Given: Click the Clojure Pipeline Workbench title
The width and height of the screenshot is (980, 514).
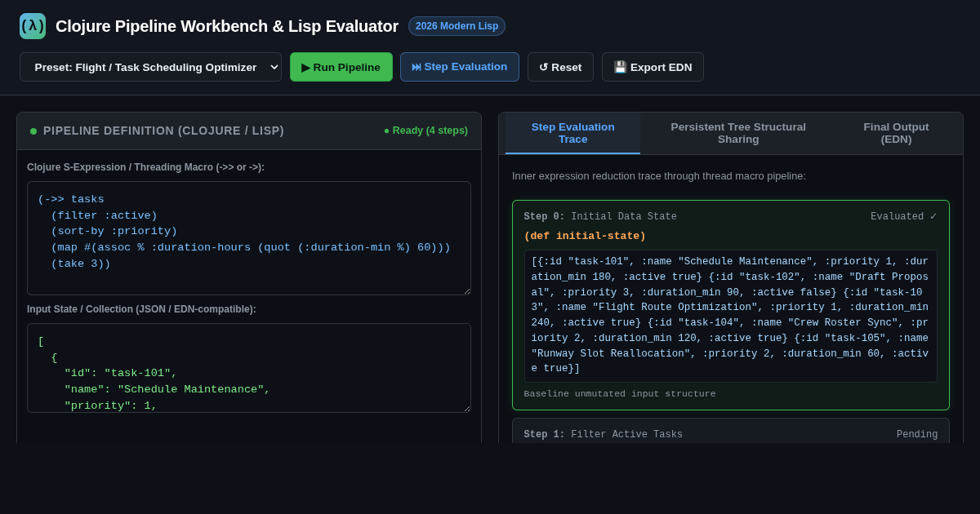Looking at the screenshot, I should (x=227, y=26).
